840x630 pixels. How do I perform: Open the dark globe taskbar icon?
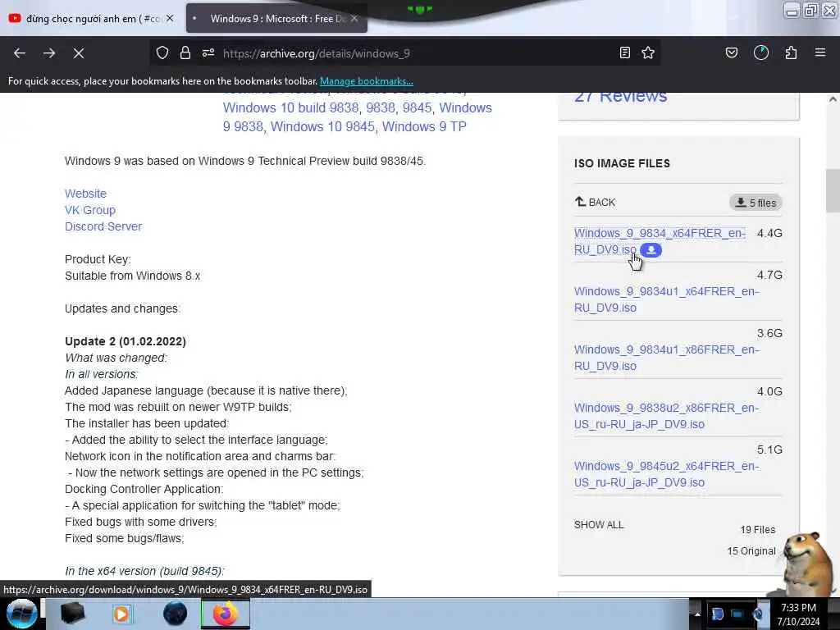point(176,614)
